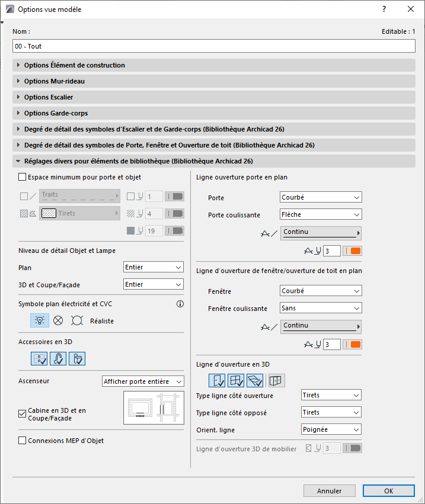Viewport: 425px width, 504px height.
Task: Open the Porte line type dropdown
Action: pos(321,197)
